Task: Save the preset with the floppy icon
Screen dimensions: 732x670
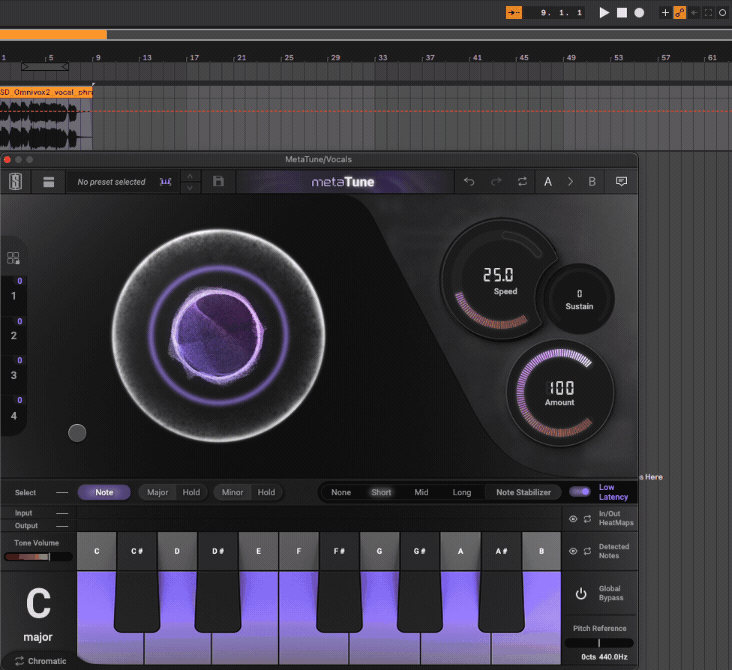Action: pos(218,181)
